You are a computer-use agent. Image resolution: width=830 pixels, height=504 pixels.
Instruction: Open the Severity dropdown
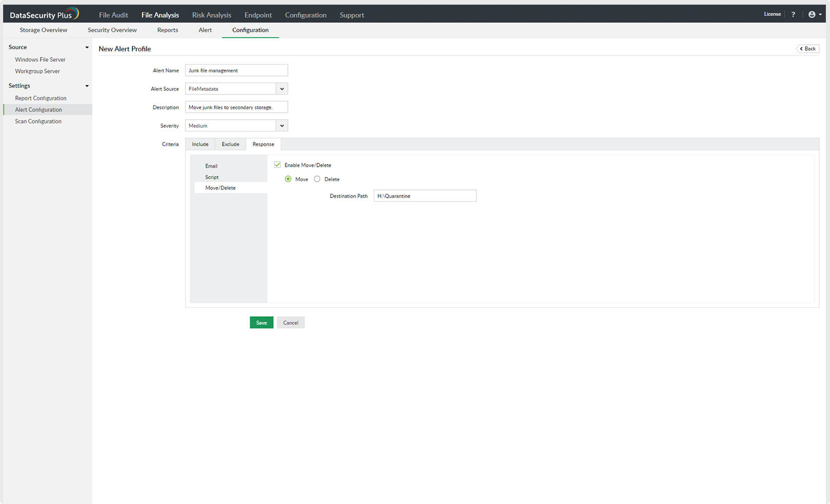click(x=236, y=126)
